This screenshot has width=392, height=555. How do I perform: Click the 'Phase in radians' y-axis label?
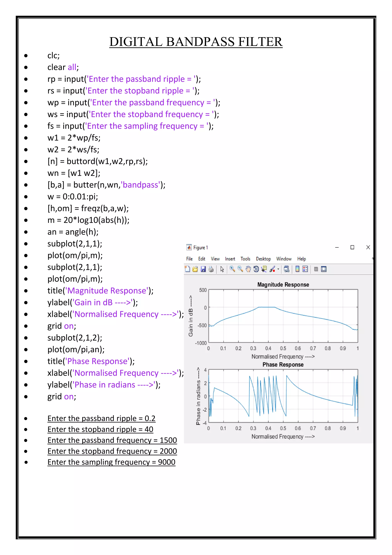(198, 397)
